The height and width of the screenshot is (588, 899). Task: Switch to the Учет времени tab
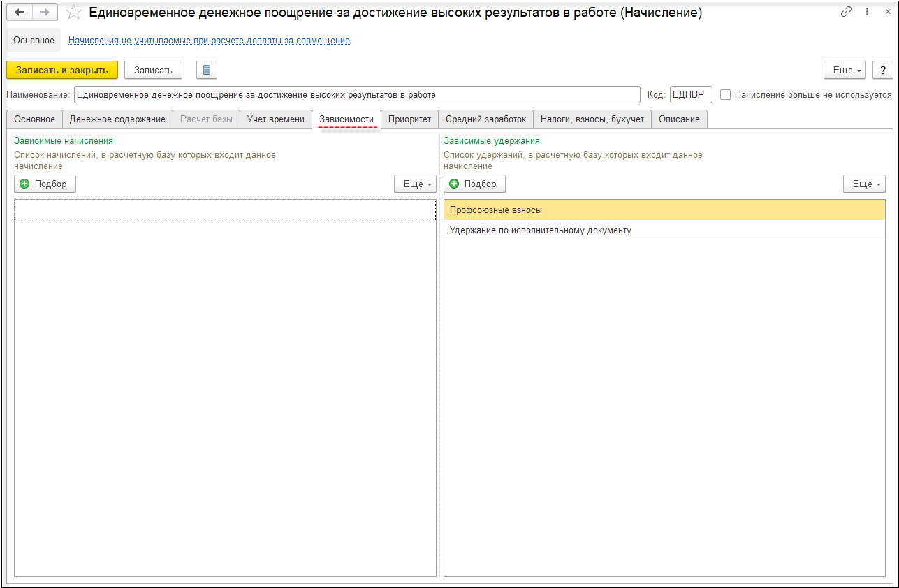pyautogui.click(x=276, y=119)
